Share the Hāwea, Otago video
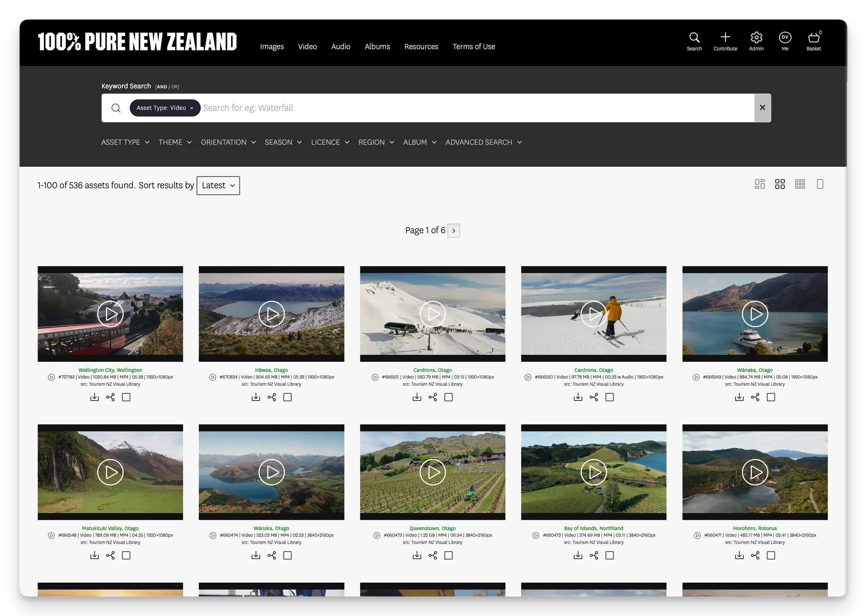This screenshot has width=867, height=616. pyautogui.click(x=271, y=397)
